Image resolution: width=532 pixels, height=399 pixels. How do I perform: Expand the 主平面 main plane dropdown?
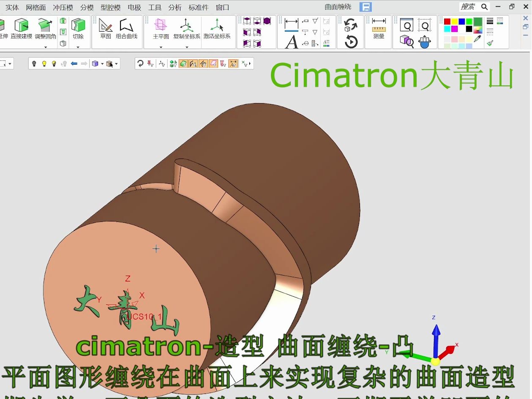point(161,47)
